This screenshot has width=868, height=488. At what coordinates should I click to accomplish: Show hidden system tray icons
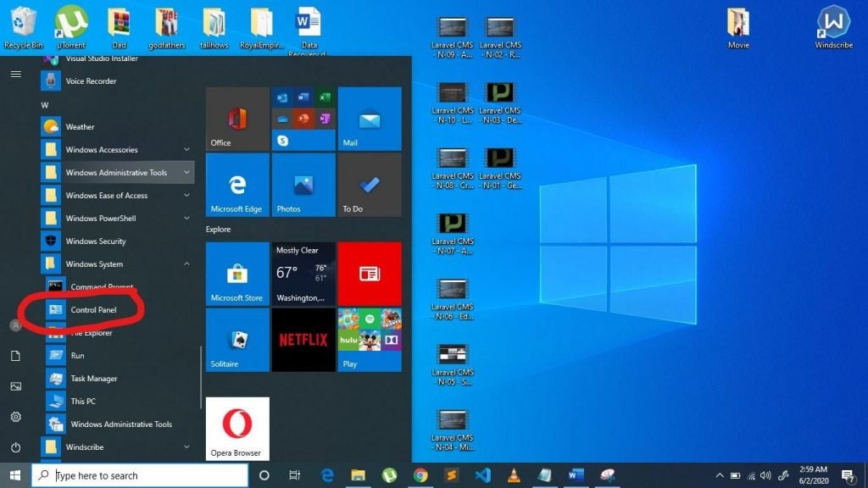pos(719,475)
